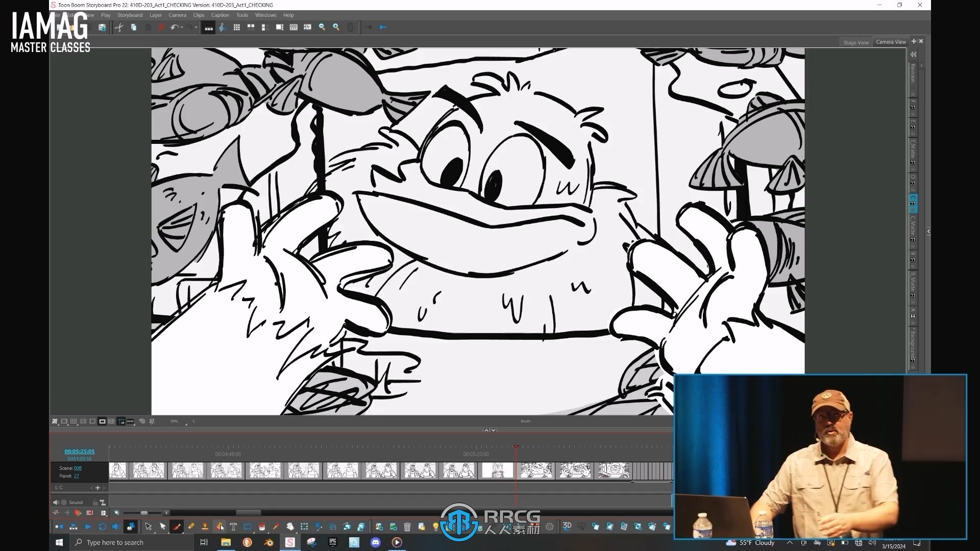Select the Rectangle shape tool
This screenshot has height=551, width=980.
(248, 527)
